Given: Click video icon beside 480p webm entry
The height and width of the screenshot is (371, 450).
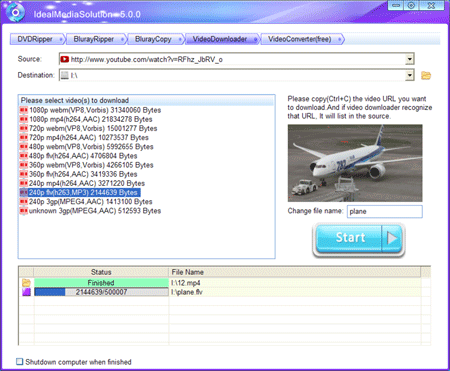Looking at the screenshot, I should pyautogui.click(x=24, y=147).
